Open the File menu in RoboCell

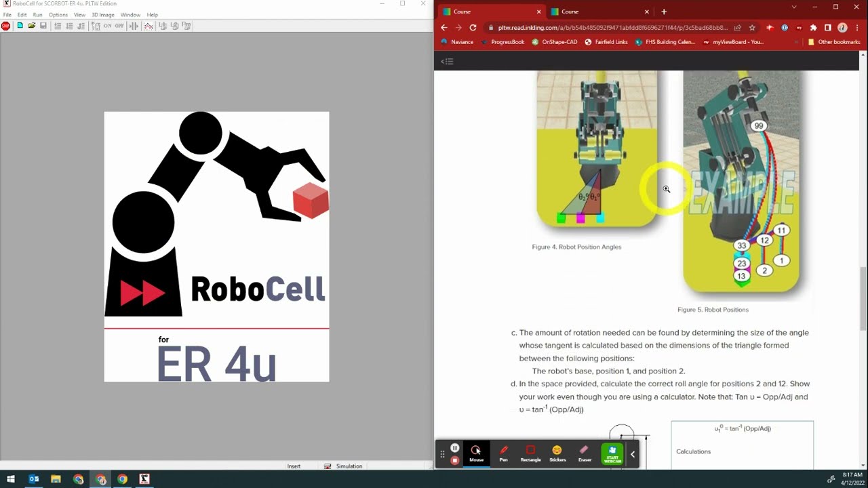[x=7, y=15]
